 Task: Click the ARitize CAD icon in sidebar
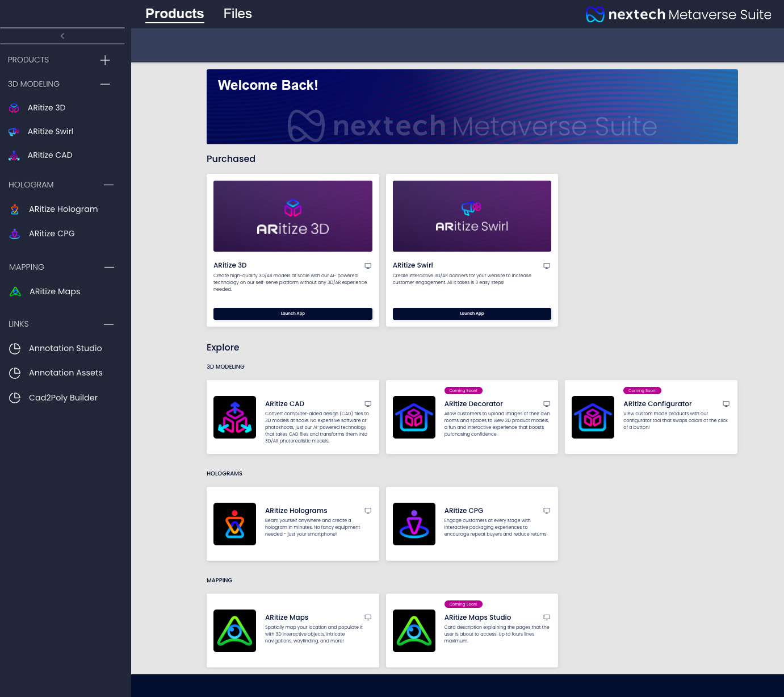click(14, 156)
